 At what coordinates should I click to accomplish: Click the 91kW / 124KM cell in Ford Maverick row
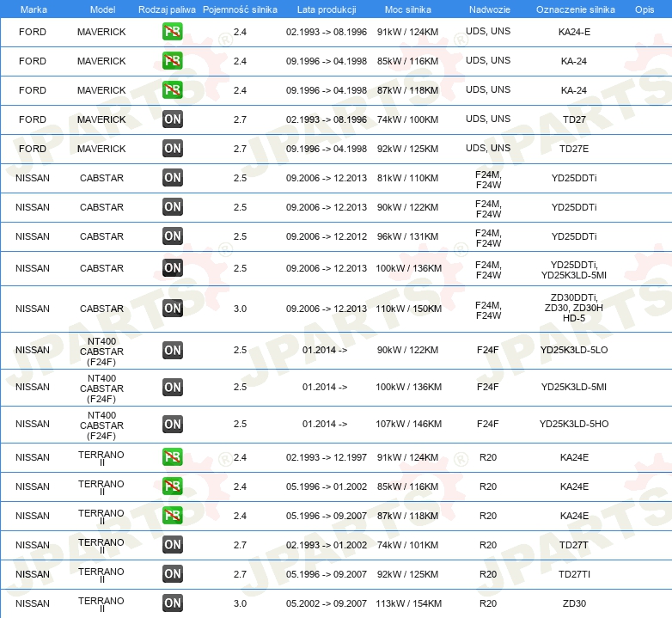pos(407,32)
